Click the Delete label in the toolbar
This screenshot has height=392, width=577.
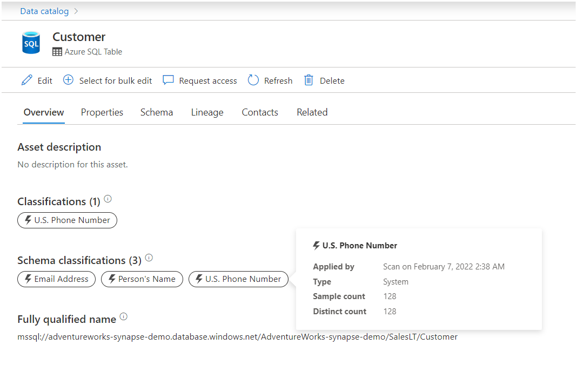[x=332, y=80]
